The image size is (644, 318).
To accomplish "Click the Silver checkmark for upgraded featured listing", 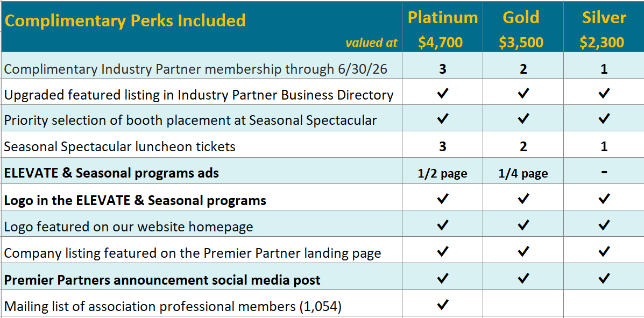I will click(604, 94).
